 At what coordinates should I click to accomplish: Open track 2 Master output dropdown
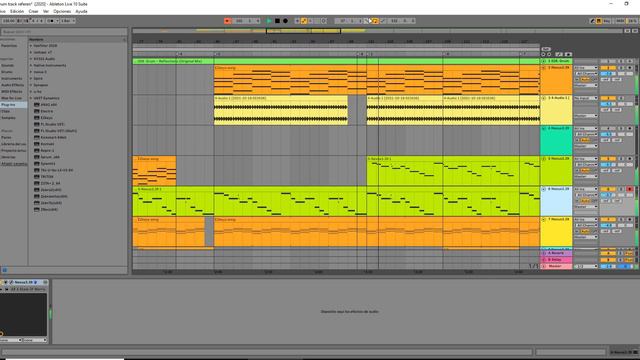[586, 85]
